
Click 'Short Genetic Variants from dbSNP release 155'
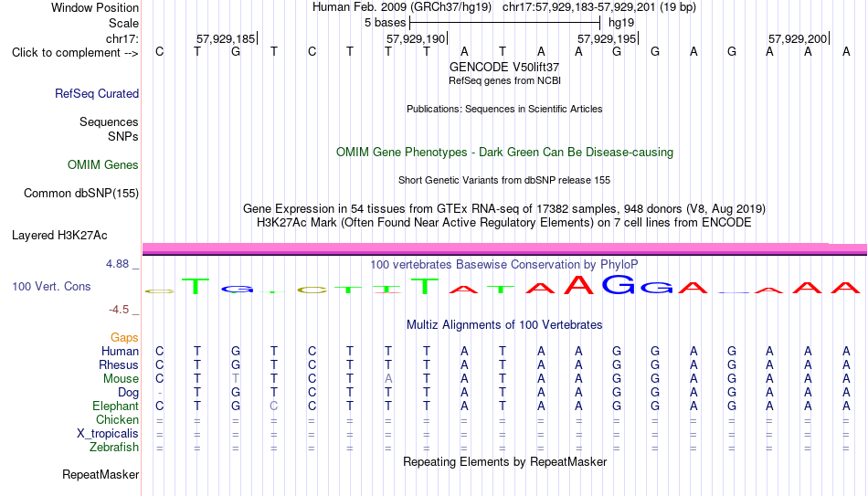pos(504,181)
